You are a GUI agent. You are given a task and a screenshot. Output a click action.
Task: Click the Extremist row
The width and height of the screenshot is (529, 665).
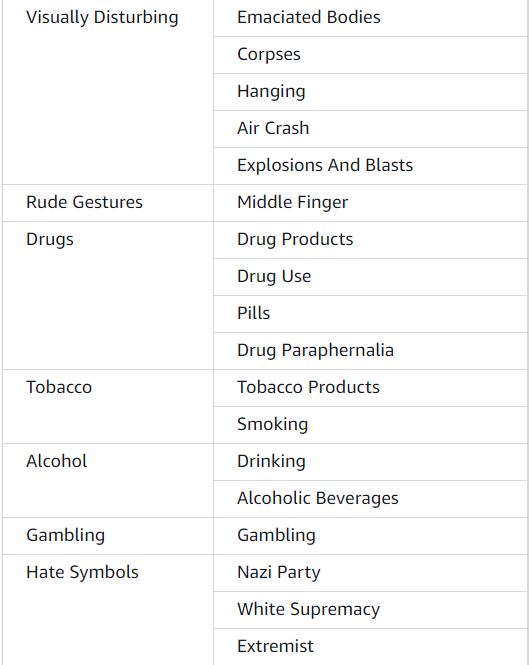pos(370,646)
